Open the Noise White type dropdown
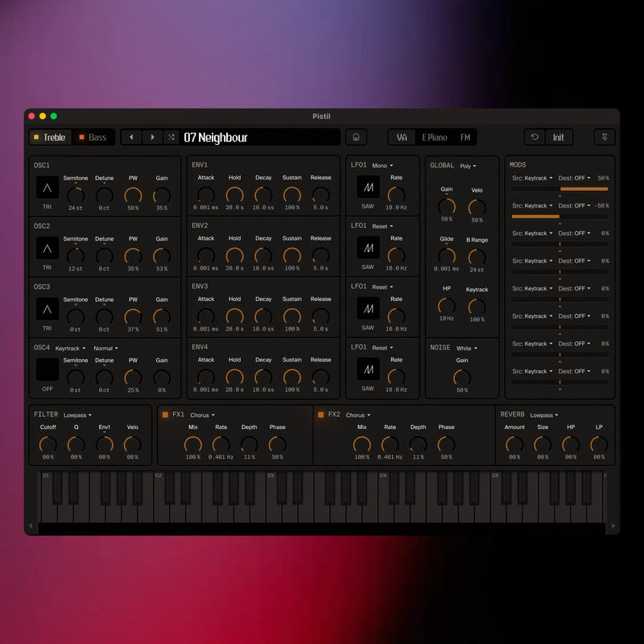Image resolution: width=644 pixels, height=644 pixels. [x=467, y=349]
